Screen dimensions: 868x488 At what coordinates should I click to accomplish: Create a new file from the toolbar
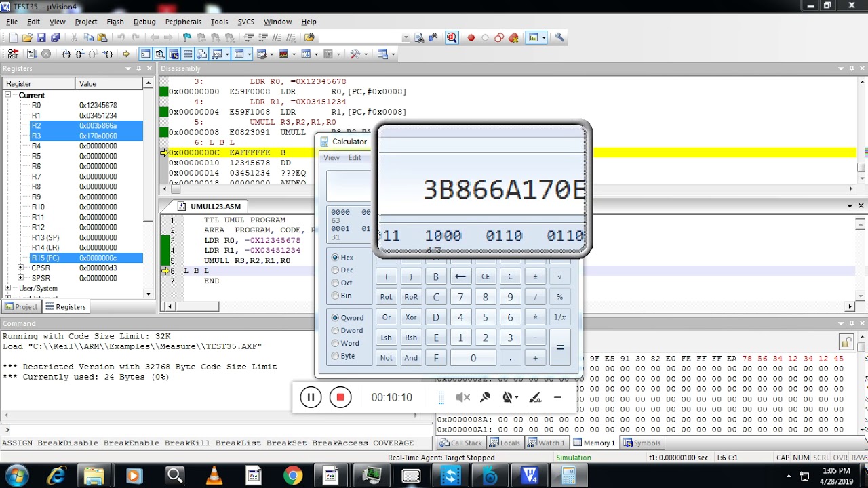pyautogui.click(x=12, y=38)
